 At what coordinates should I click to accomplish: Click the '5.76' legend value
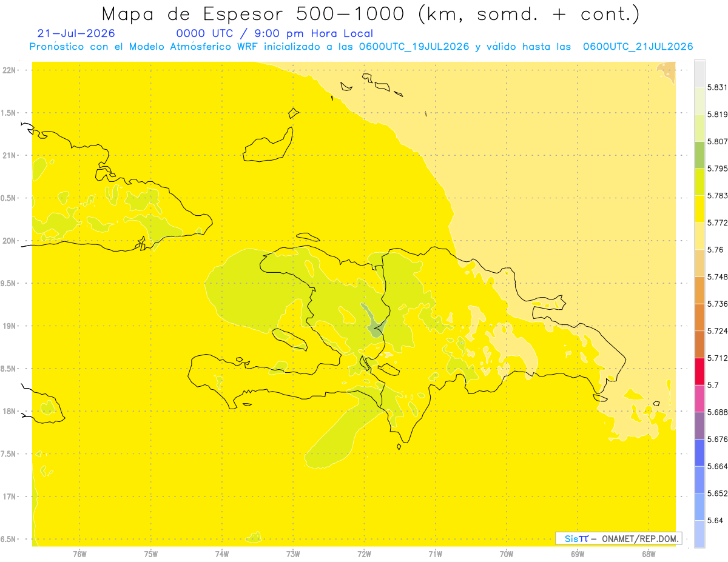[715, 250]
